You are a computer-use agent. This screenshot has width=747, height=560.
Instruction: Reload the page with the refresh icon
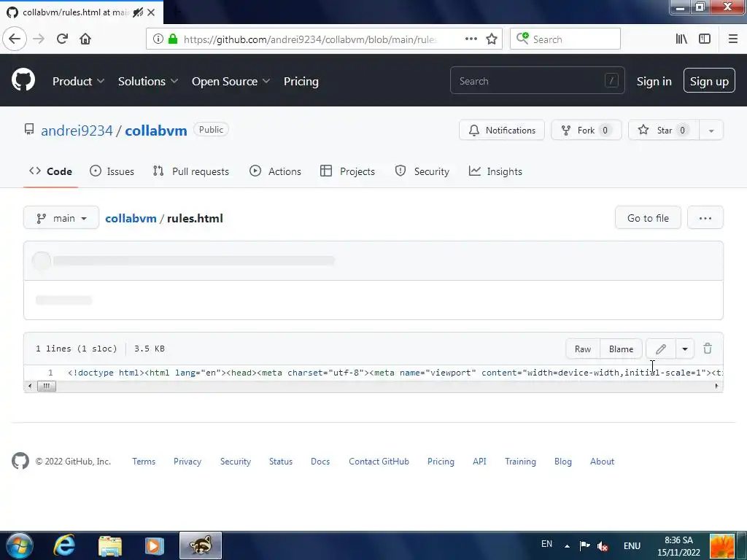pyautogui.click(x=62, y=39)
